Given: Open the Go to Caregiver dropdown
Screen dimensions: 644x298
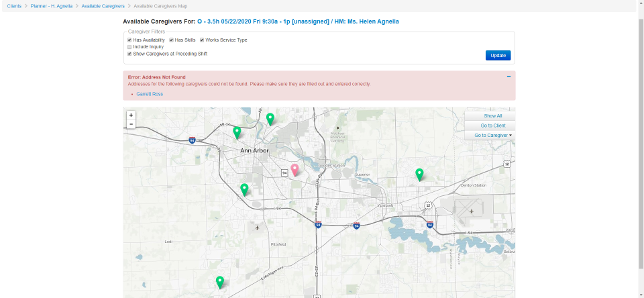Looking at the screenshot, I should 493,135.
